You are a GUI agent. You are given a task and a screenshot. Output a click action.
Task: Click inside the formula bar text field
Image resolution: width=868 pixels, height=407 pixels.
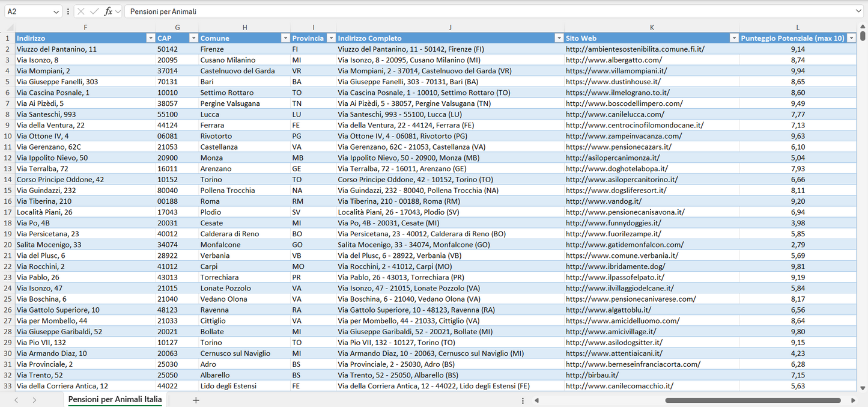click(x=481, y=11)
